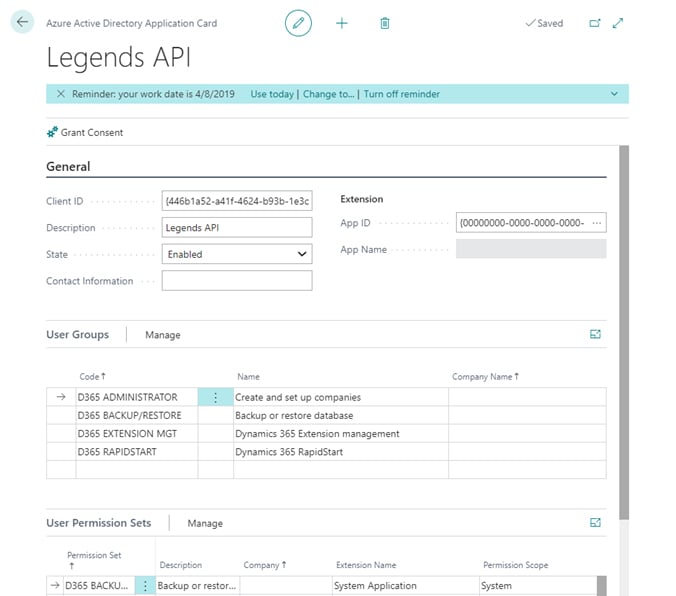Viewport: 676px width, 596px height.
Task: Select D365 EXTENSION MGT code cell
Action: tap(137, 433)
